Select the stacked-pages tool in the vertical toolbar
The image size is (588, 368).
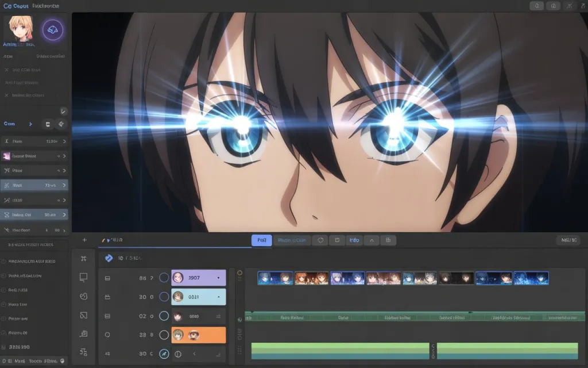click(x=84, y=333)
